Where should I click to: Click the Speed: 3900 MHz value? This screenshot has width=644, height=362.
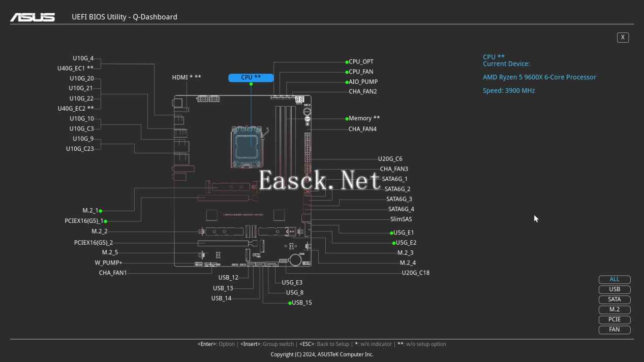point(509,90)
